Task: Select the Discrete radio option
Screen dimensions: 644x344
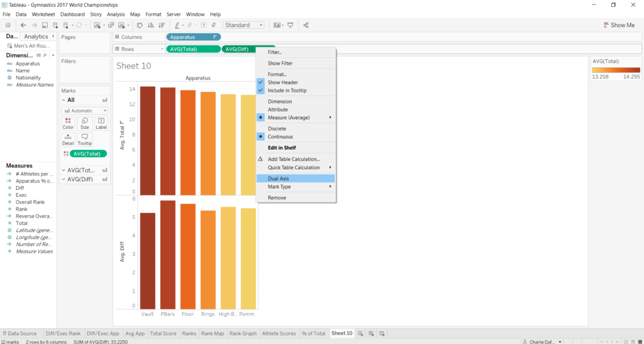Action: click(277, 128)
